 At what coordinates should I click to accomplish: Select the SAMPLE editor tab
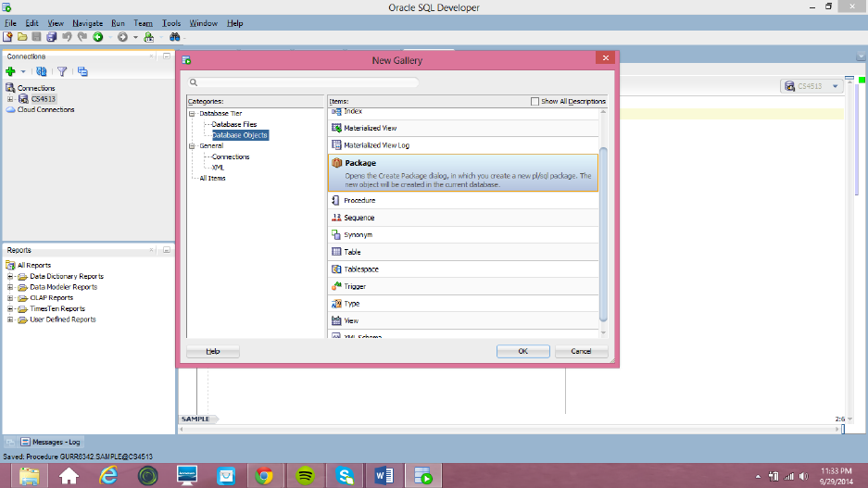click(x=195, y=419)
